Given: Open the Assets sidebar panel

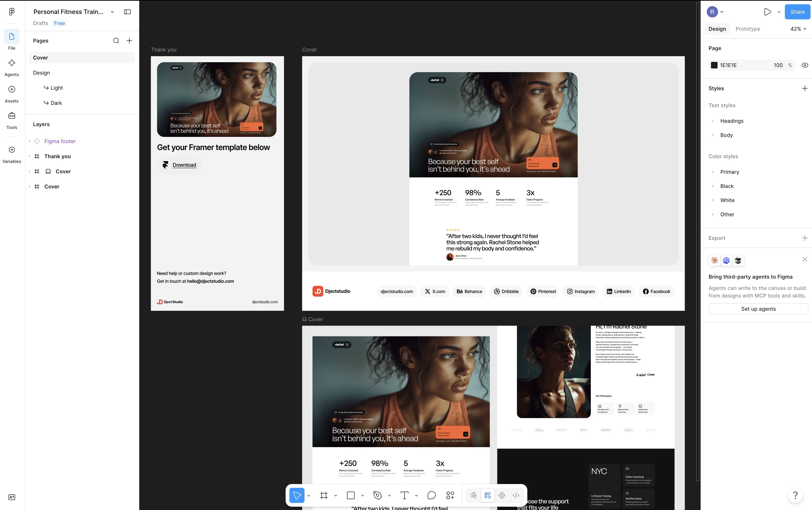Looking at the screenshot, I should pyautogui.click(x=12, y=89).
